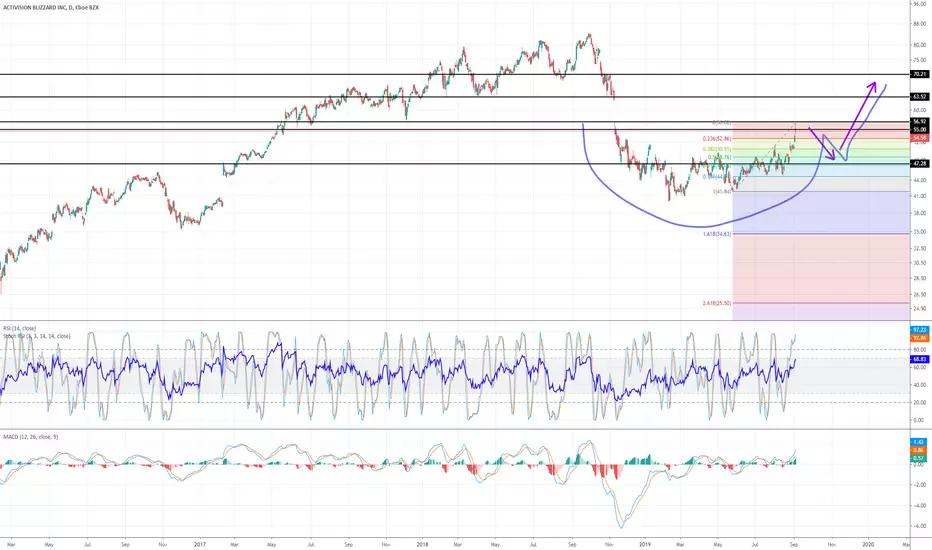
Task: Click the 0.382(50.55) Fibonacci level label
Action: (x=717, y=149)
